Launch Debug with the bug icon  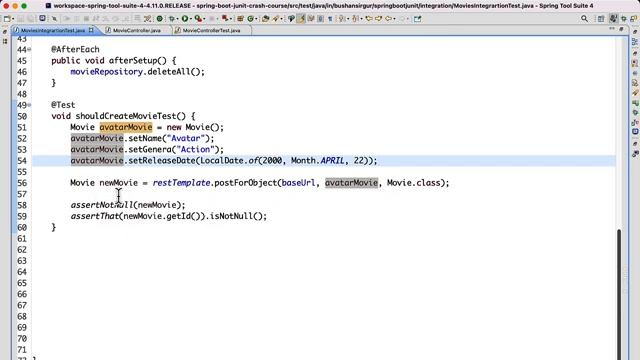coord(172,19)
